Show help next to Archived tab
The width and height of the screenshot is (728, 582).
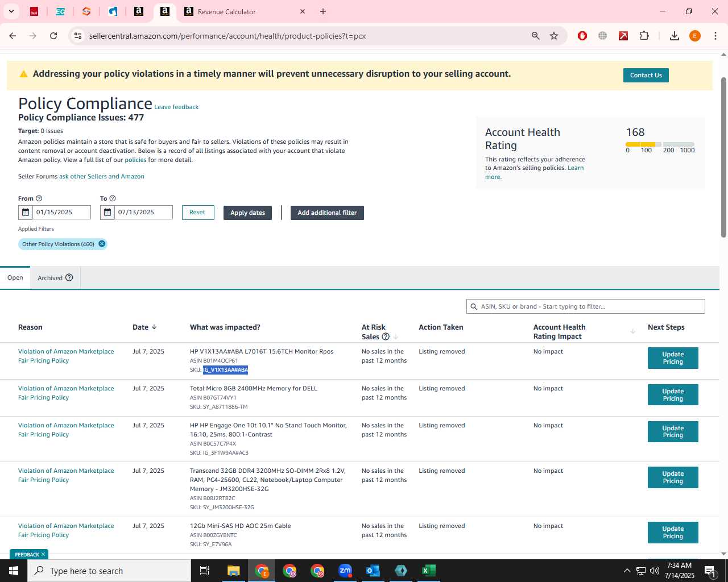(x=69, y=277)
